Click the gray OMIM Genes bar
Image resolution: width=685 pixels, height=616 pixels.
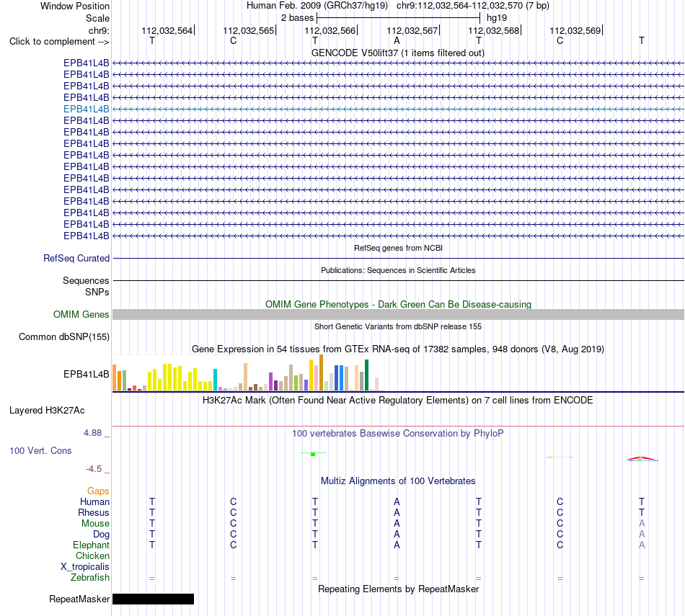pos(398,314)
